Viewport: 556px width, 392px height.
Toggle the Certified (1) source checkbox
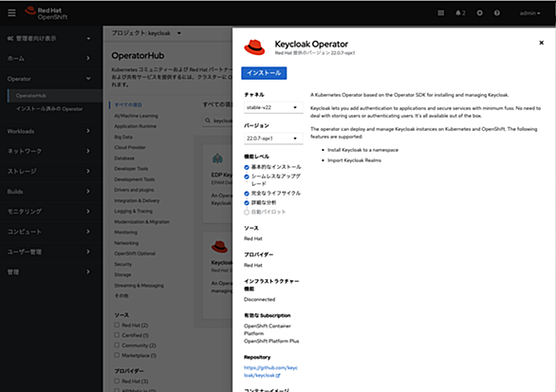[117, 335]
